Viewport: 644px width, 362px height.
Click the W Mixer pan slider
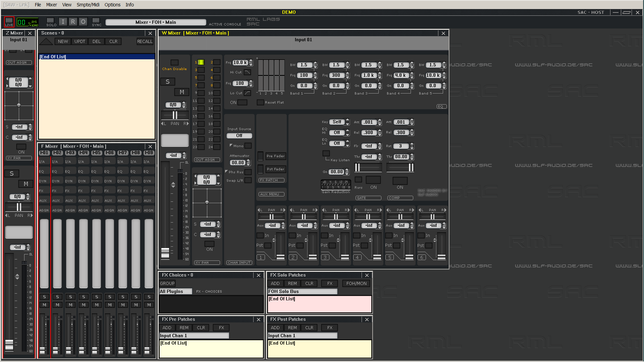pyautogui.click(x=175, y=115)
